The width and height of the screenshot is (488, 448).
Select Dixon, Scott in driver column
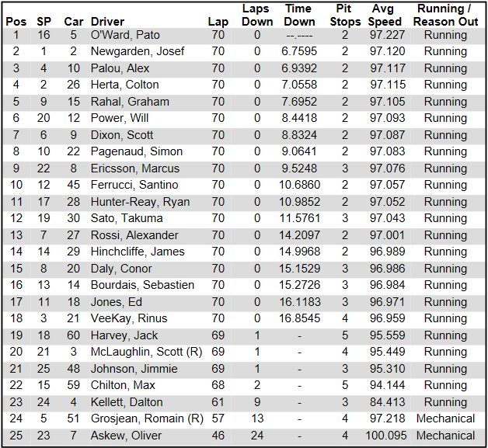pos(122,135)
